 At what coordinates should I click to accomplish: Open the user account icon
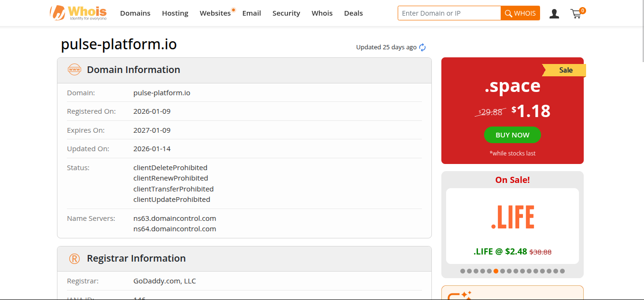click(554, 14)
